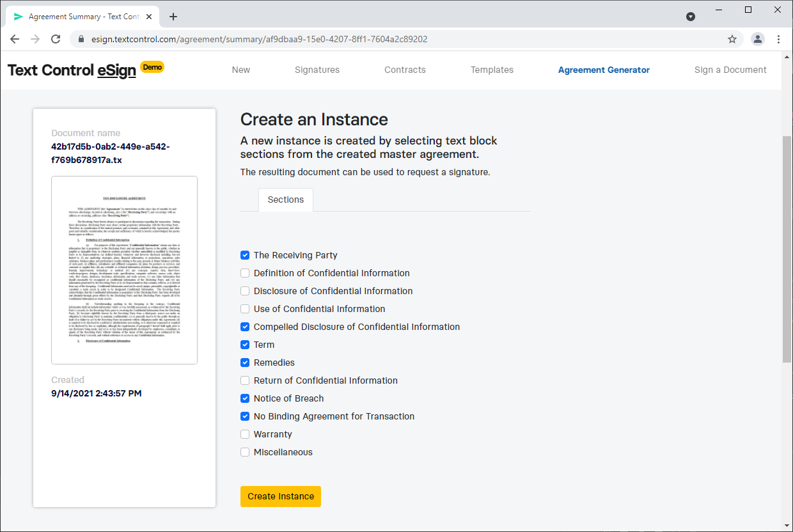This screenshot has height=532, width=793.
Task: Click the document name 42b17d5b-0ab2-449e-a542
Action: (111, 153)
